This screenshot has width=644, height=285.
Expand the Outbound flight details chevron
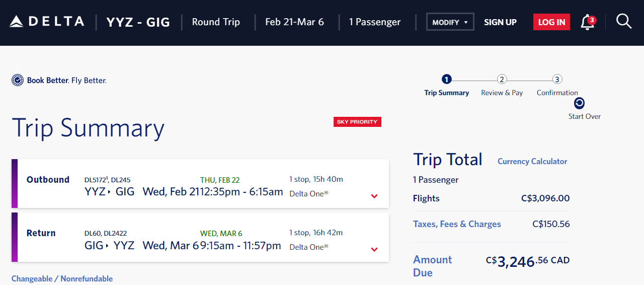(x=374, y=196)
